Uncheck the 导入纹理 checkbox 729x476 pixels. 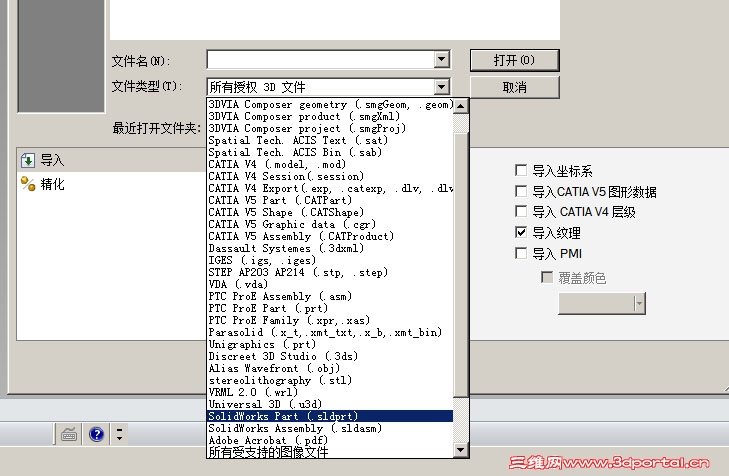tap(521, 232)
